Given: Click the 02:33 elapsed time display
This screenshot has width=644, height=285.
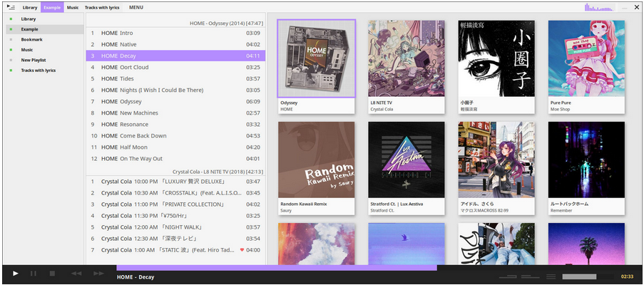Looking at the screenshot, I should pos(627,276).
